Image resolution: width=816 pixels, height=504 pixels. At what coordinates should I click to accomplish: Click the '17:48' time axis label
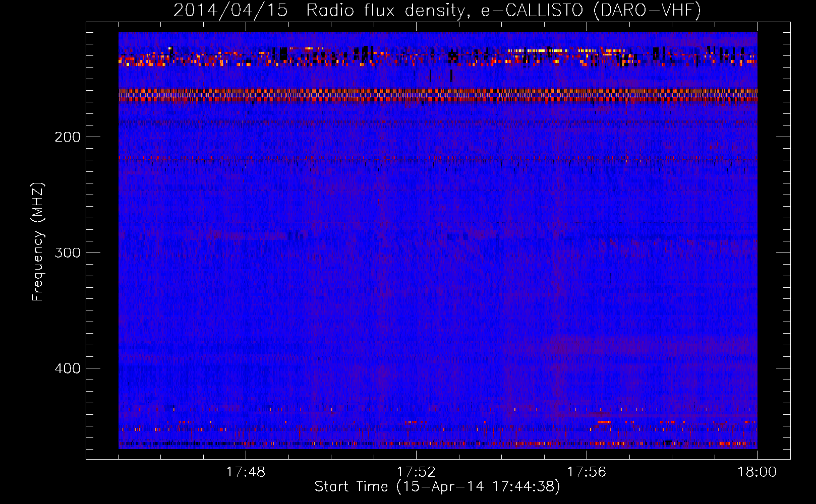click(246, 472)
